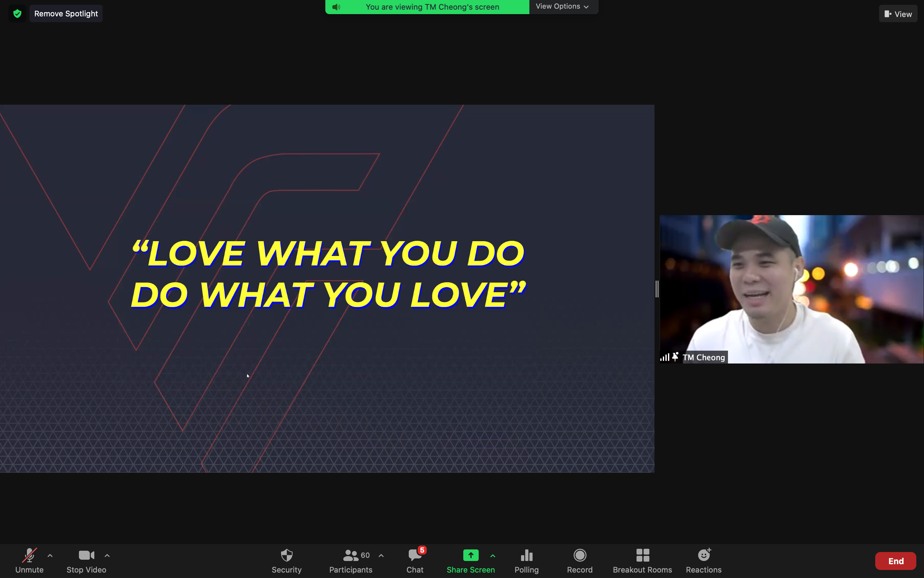Click the red End meeting button

tap(896, 561)
